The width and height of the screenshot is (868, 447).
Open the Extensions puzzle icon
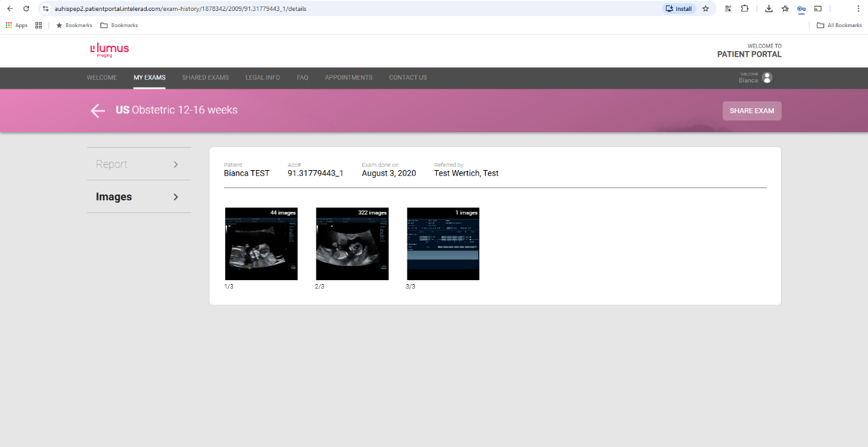[744, 8]
